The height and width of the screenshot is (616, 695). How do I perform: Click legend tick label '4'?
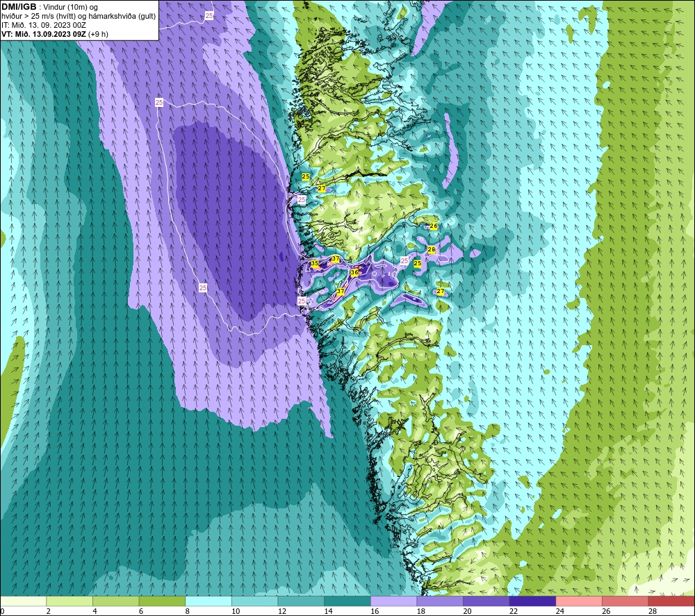coord(95,611)
